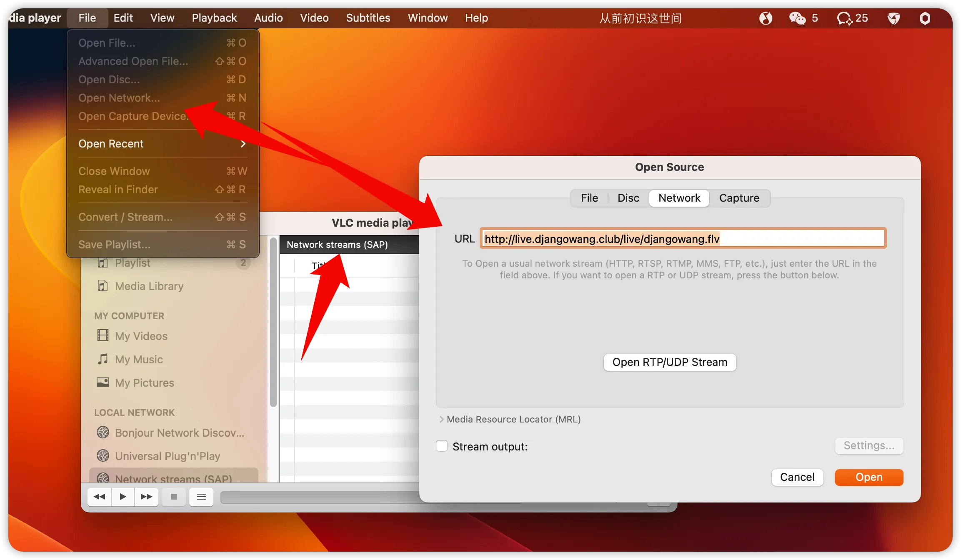The image size is (961, 560).
Task: Open the View menu
Action: (162, 18)
